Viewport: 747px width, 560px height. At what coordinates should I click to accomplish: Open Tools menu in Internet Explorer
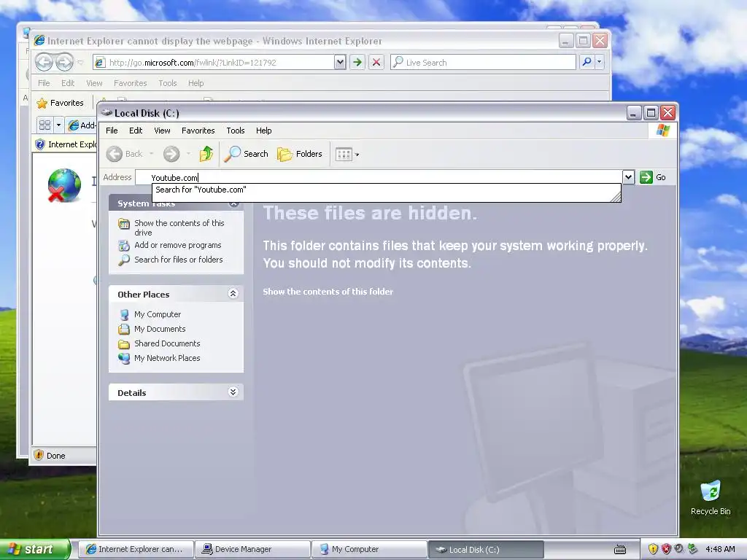pyautogui.click(x=168, y=83)
